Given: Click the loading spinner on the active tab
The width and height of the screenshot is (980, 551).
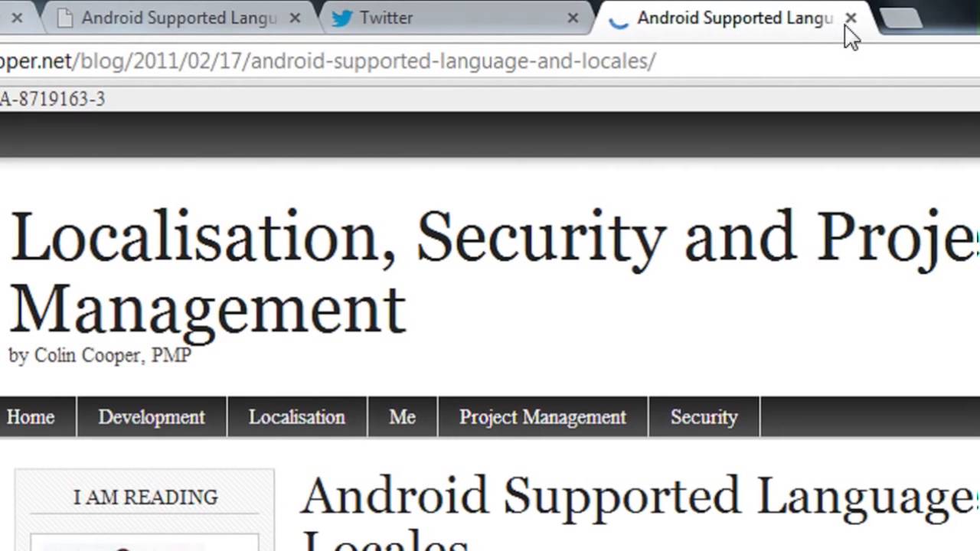Looking at the screenshot, I should pos(618,19).
